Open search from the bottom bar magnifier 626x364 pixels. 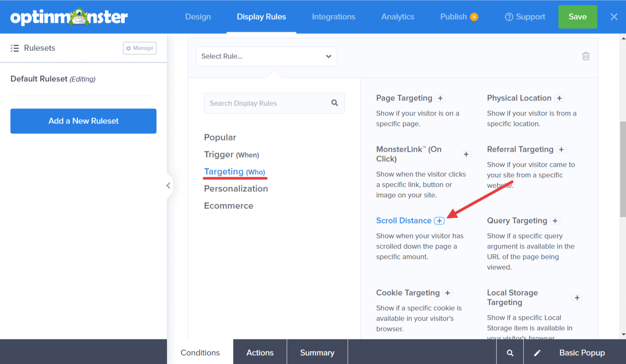point(510,353)
